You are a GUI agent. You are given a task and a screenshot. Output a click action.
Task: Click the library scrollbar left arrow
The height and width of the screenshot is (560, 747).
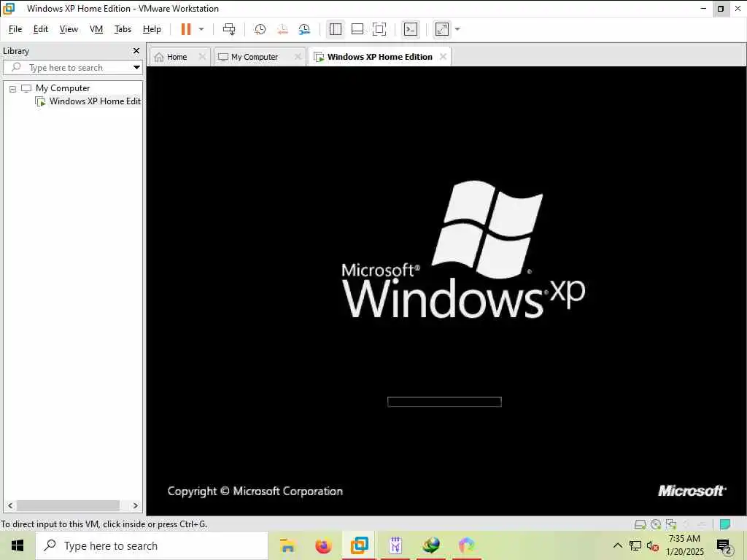point(10,506)
